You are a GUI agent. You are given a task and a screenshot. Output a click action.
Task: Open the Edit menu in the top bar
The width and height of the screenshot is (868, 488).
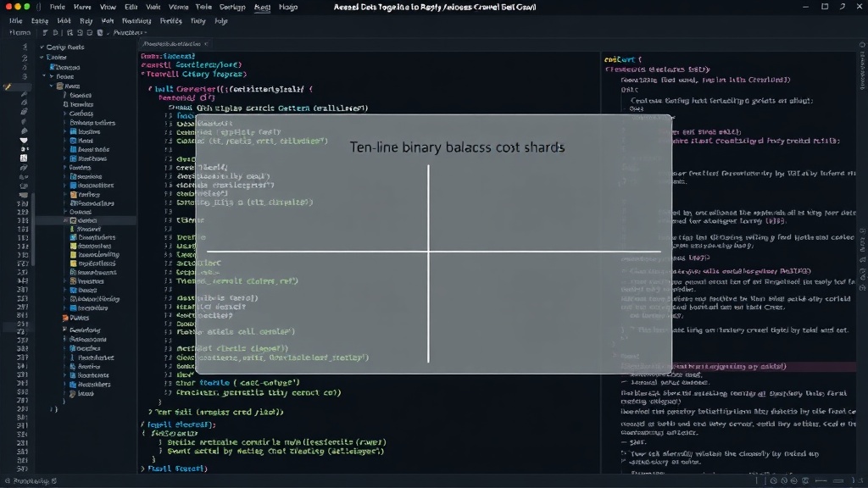(131, 7)
